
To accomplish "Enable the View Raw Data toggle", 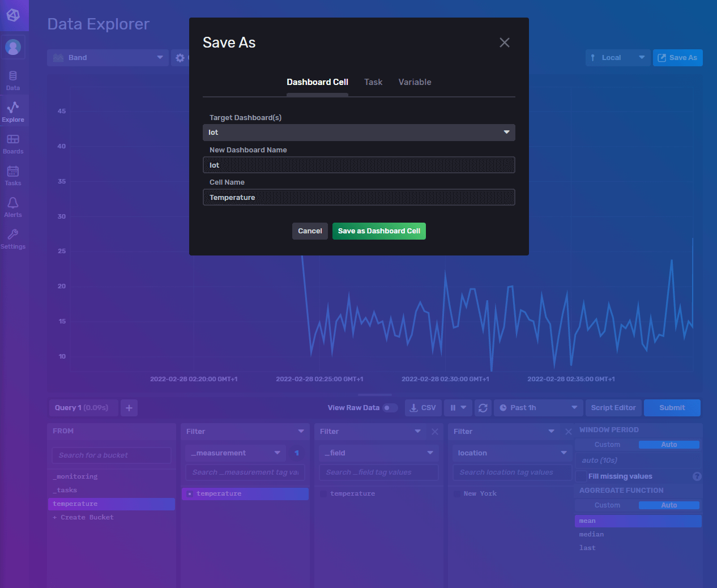I will [x=390, y=407].
